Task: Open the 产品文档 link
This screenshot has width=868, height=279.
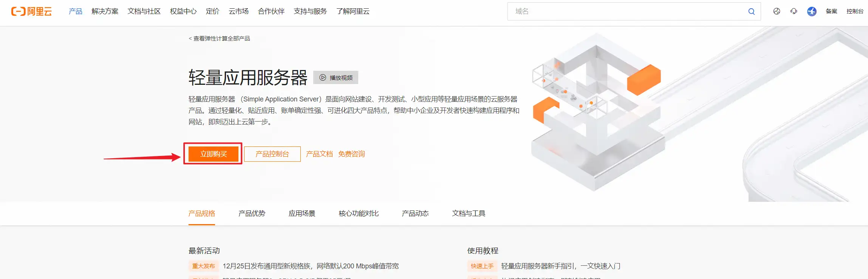Action: pyautogui.click(x=319, y=154)
